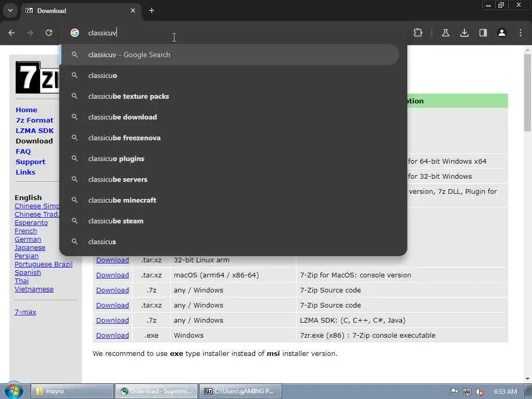Open the Support sidebar link
This screenshot has width=532, height=399.
31,162
